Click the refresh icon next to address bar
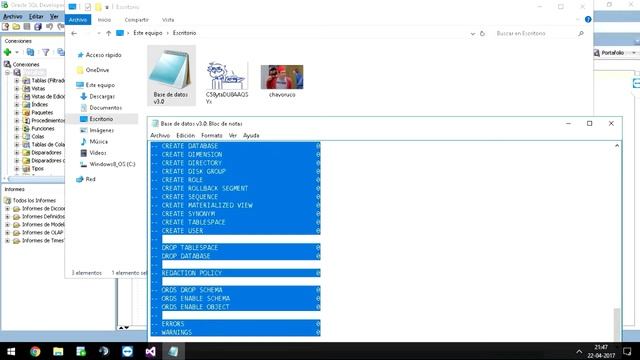Screen dimensions: 640x360 click(x=482, y=33)
